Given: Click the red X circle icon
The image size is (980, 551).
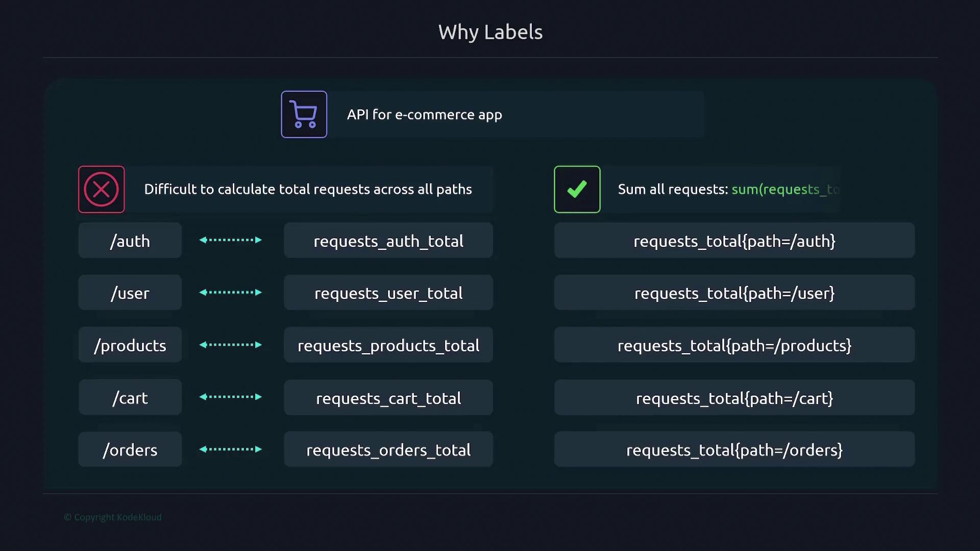Looking at the screenshot, I should (101, 189).
